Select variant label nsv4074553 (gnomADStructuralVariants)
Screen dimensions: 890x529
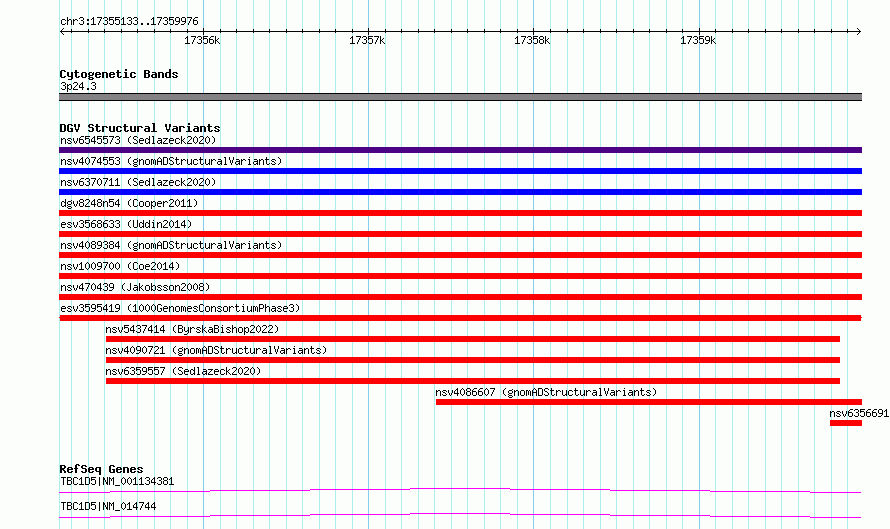click(171, 161)
